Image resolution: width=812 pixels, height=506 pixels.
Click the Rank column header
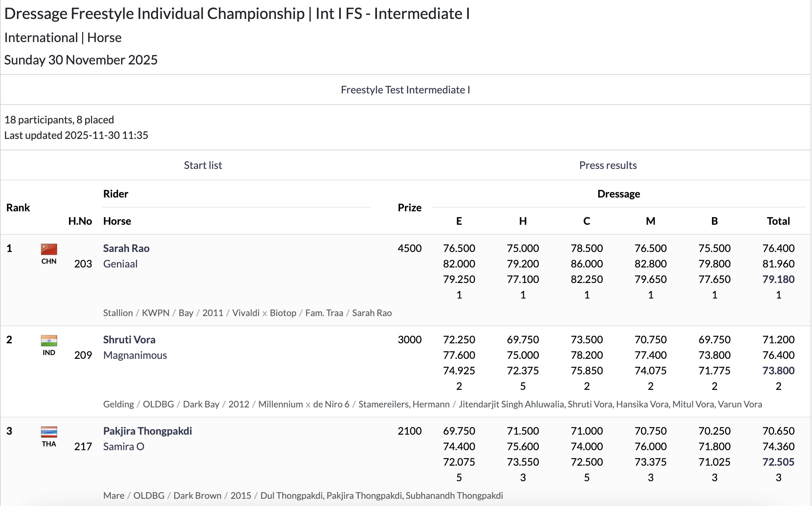(x=18, y=208)
